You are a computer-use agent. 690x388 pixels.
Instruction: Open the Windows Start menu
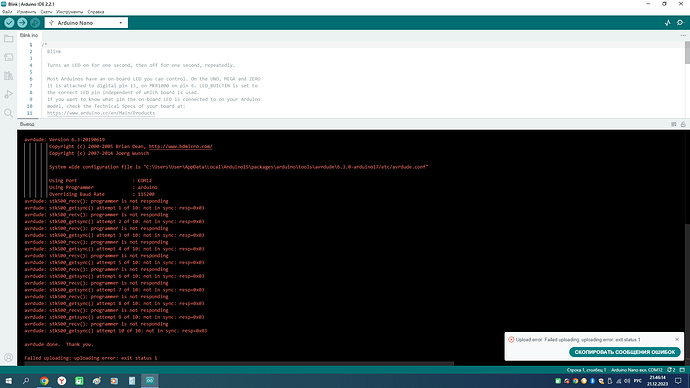click(x=8, y=381)
